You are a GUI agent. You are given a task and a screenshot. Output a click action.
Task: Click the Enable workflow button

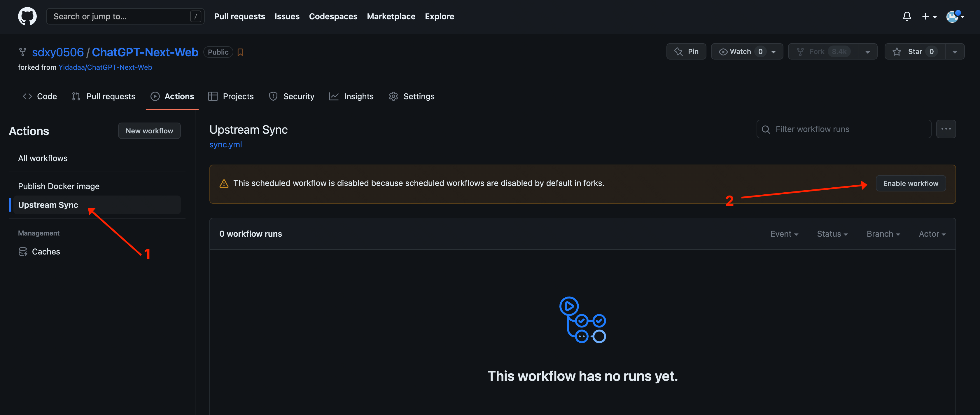click(x=910, y=183)
